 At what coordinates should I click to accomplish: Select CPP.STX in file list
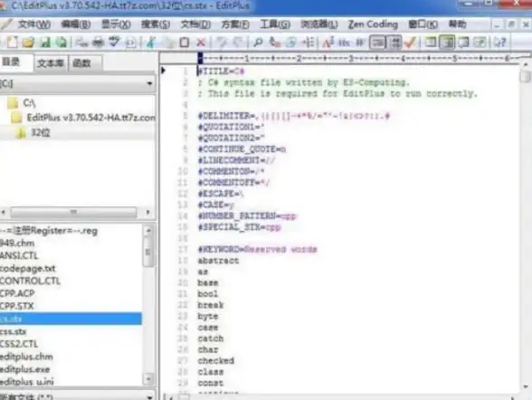click(17, 306)
